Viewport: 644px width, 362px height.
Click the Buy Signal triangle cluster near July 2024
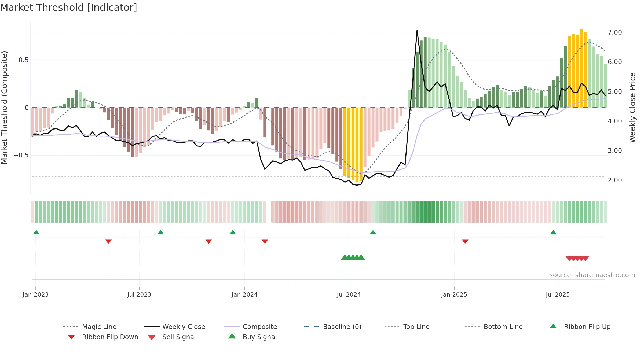pos(353,257)
